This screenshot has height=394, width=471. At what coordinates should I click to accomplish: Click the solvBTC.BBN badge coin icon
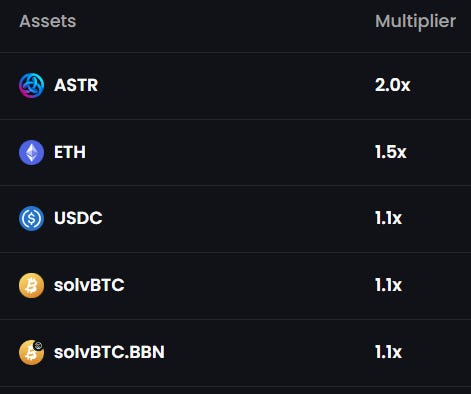pyautogui.click(x=31, y=352)
